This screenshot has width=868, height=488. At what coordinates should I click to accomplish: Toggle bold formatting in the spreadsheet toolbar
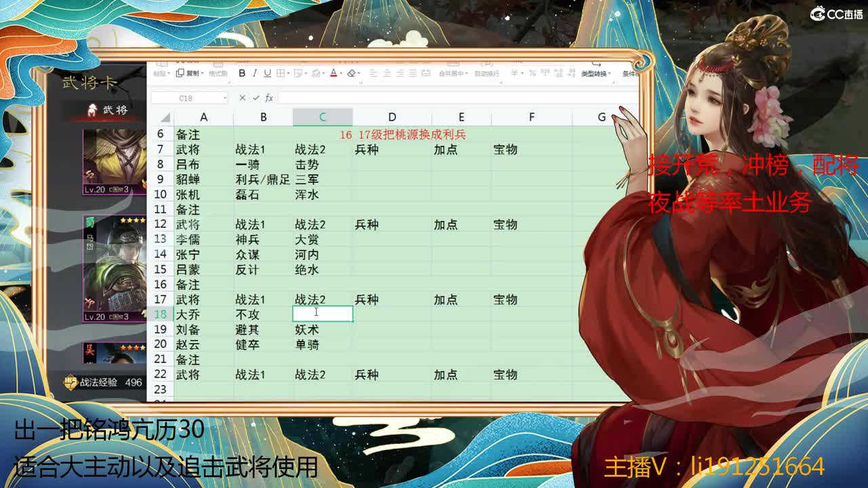point(242,73)
